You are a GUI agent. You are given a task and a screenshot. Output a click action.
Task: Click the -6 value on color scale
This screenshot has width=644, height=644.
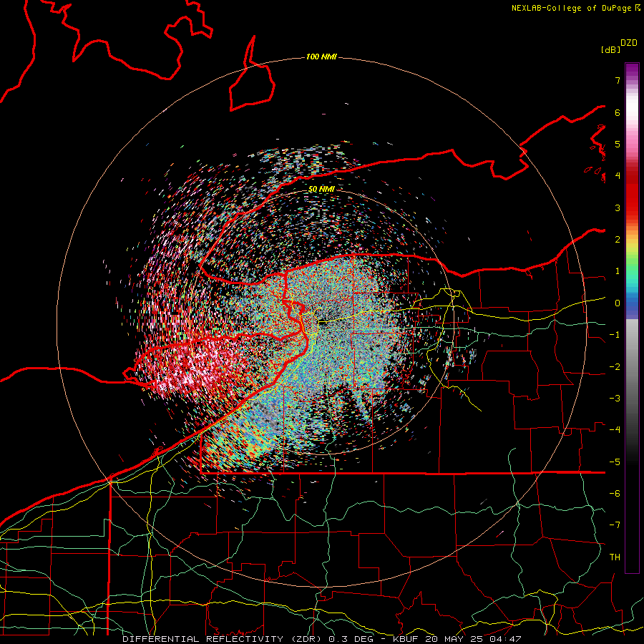pos(615,494)
